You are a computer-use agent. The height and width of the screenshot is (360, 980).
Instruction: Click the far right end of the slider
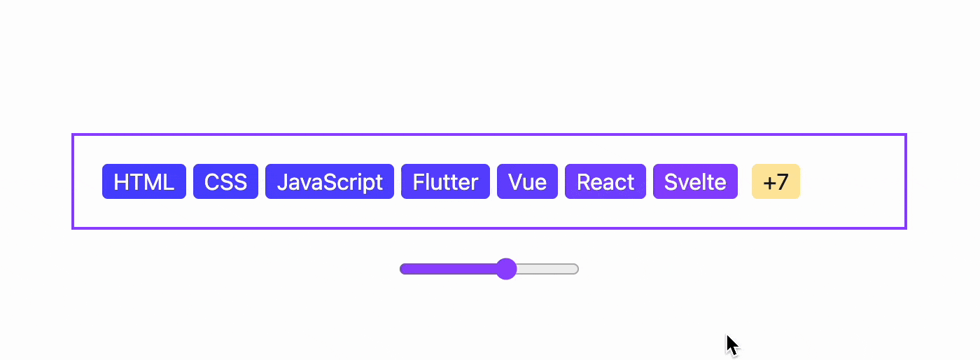tap(576, 269)
